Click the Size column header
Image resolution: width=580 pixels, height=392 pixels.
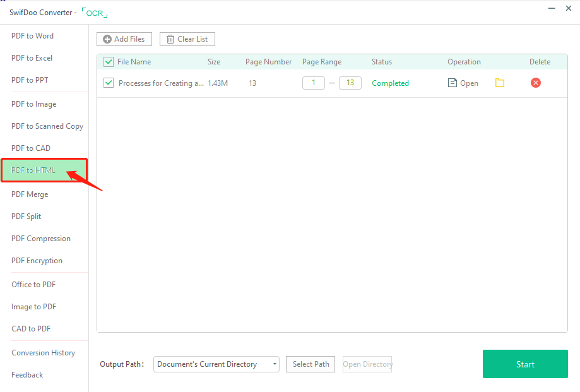pos(214,62)
